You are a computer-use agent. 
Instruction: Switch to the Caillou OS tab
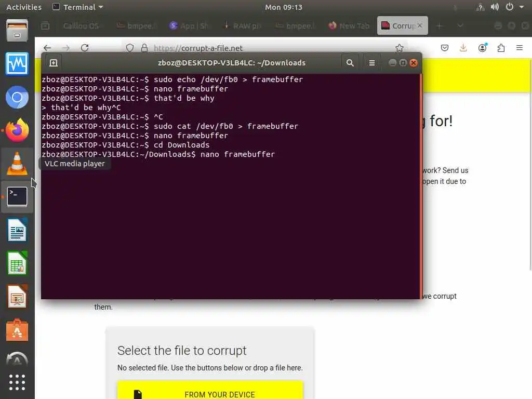point(81,26)
